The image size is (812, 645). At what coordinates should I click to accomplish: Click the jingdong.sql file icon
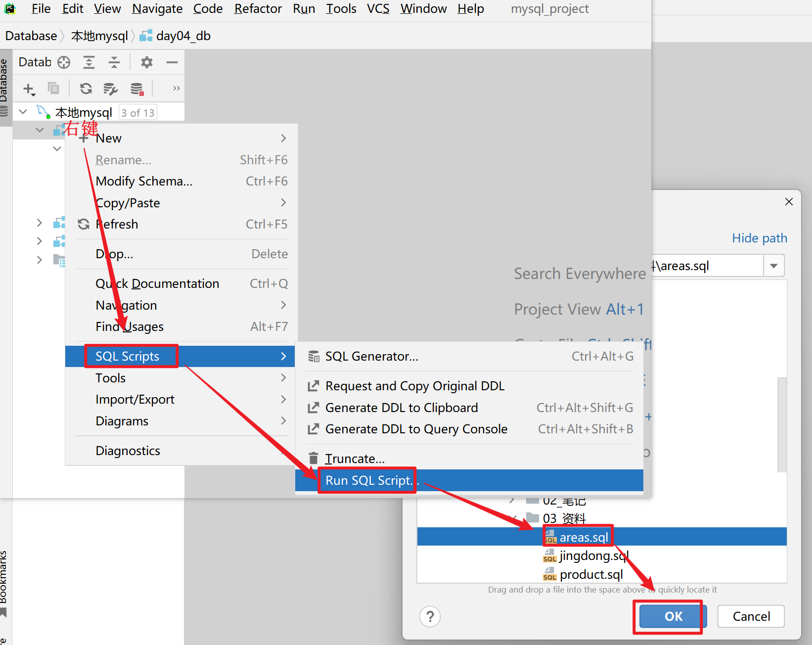coord(550,556)
